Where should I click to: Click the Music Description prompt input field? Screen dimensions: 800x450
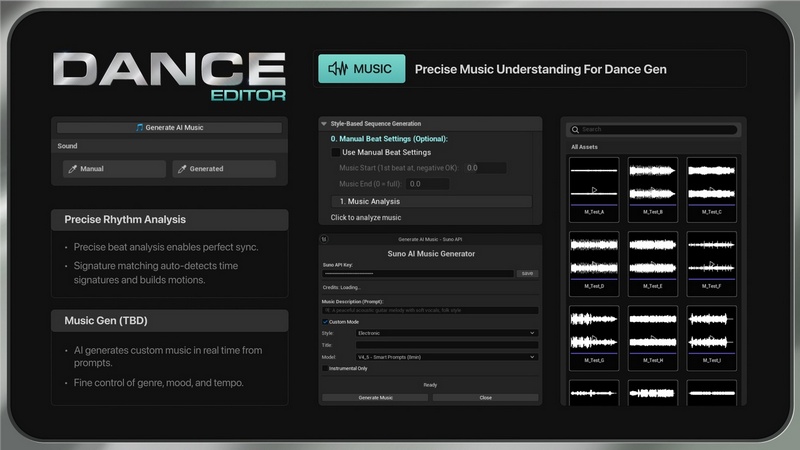pos(430,311)
